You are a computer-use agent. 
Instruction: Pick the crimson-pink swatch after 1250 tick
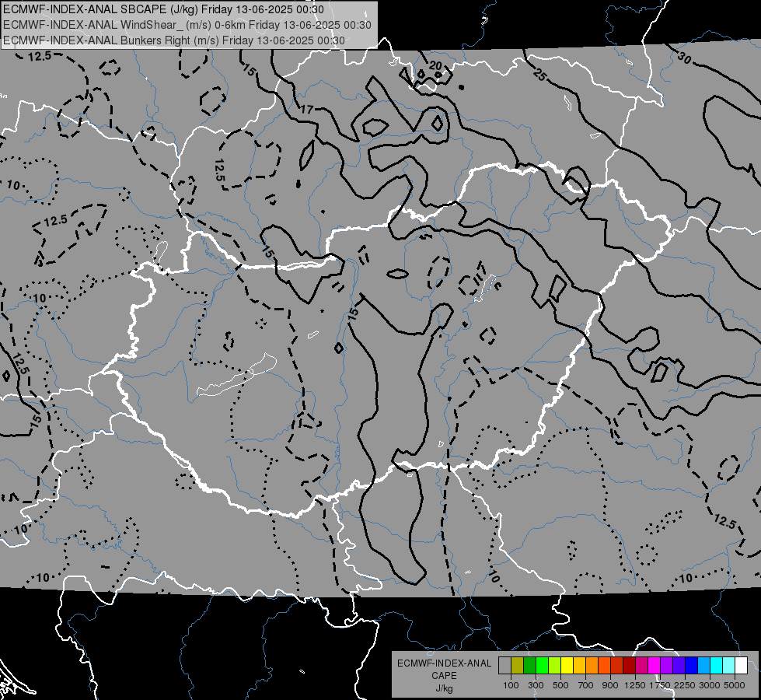click(641, 666)
